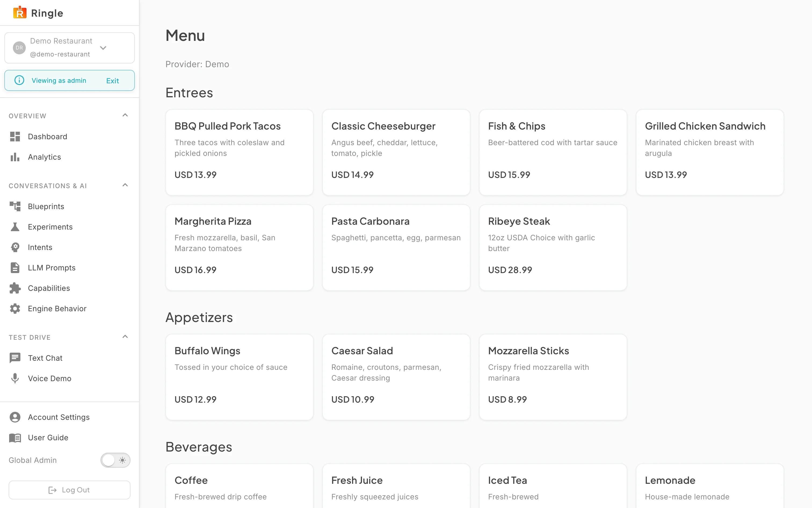Click the Blueprints tree icon
The height and width of the screenshot is (508, 812).
(15, 206)
